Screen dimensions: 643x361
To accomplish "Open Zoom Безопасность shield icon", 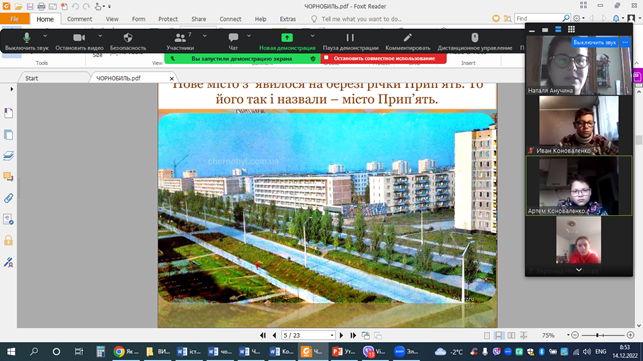I will tap(128, 41).
